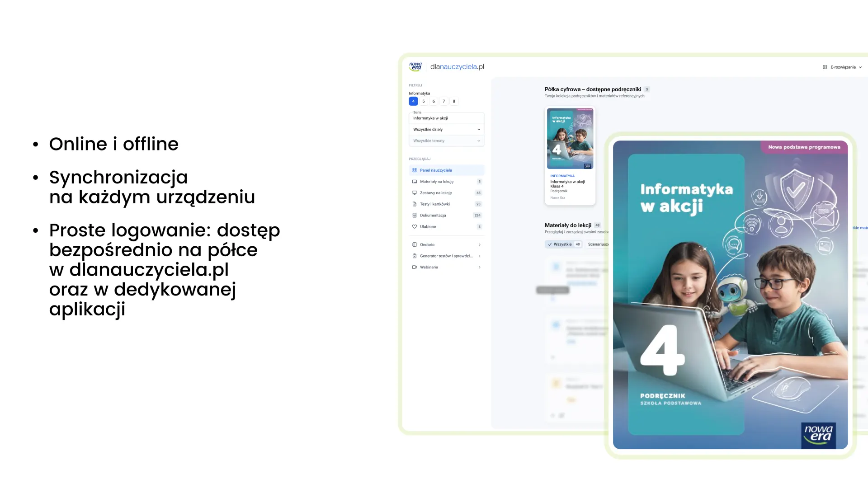Click the dlanauczyciela.pl logo link
868x488 pixels.
[x=457, y=67]
